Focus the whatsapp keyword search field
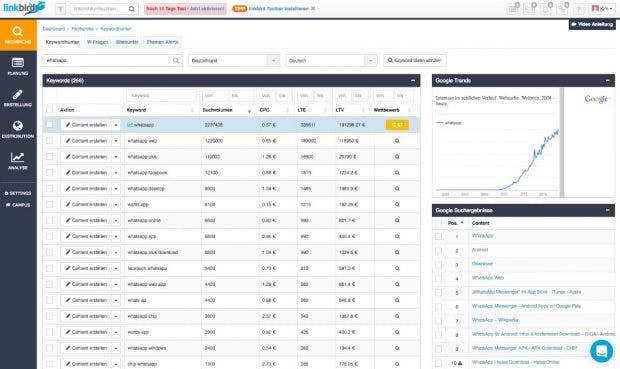The width and height of the screenshot is (620, 369). click(x=112, y=61)
